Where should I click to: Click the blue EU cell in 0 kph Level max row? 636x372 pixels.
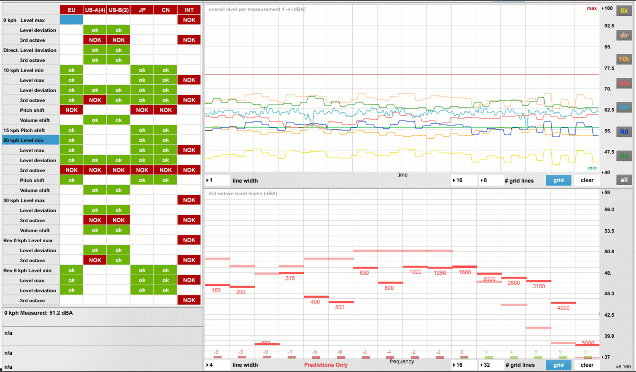pyautogui.click(x=71, y=20)
